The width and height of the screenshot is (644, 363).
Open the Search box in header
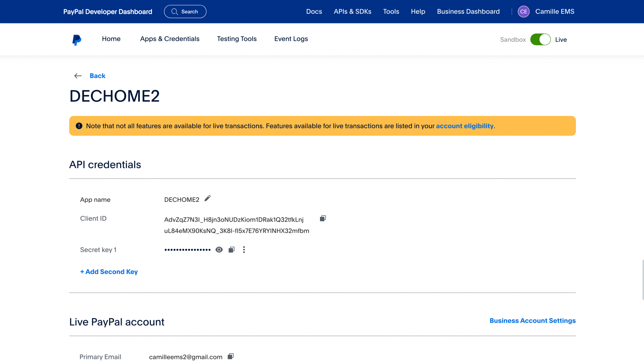click(x=185, y=12)
